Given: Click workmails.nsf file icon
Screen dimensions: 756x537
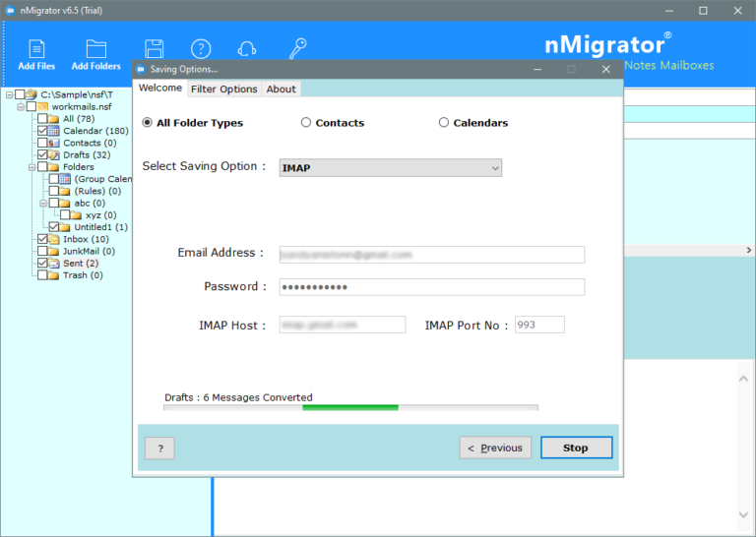Looking at the screenshot, I should click(42, 106).
